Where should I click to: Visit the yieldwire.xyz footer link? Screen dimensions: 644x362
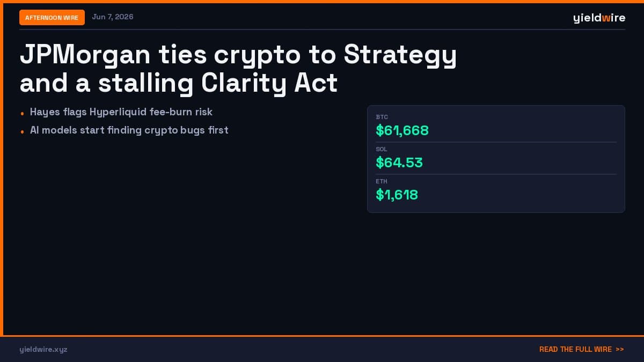click(x=43, y=349)
